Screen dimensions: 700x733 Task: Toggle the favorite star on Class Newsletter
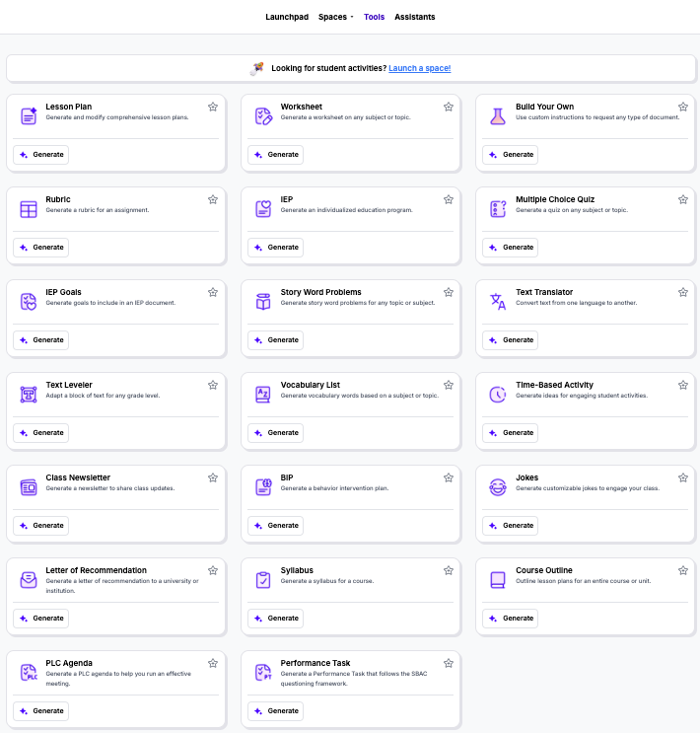[x=213, y=477]
